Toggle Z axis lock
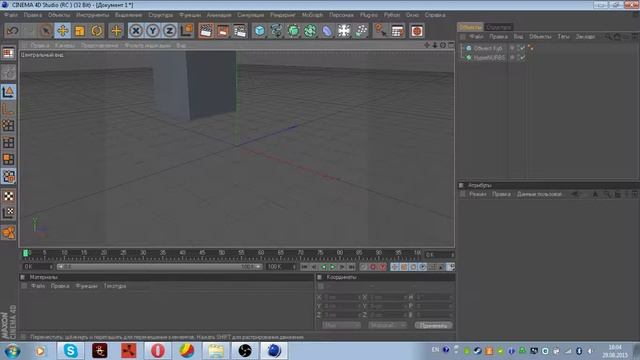The width and height of the screenshot is (640, 360). click(x=169, y=31)
